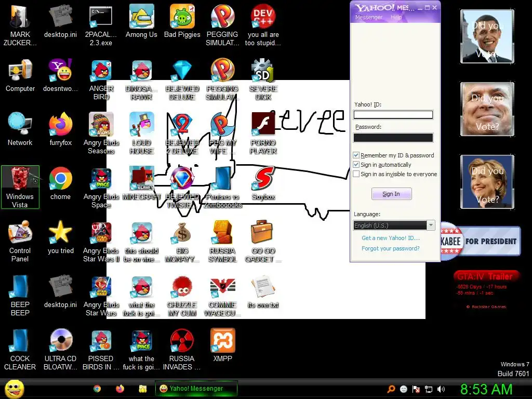Image resolution: width=532 pixels, height=399 pixels.
Task: Click the Hillary 'Did you Vote?' gadget
Action: pos(487,181)
